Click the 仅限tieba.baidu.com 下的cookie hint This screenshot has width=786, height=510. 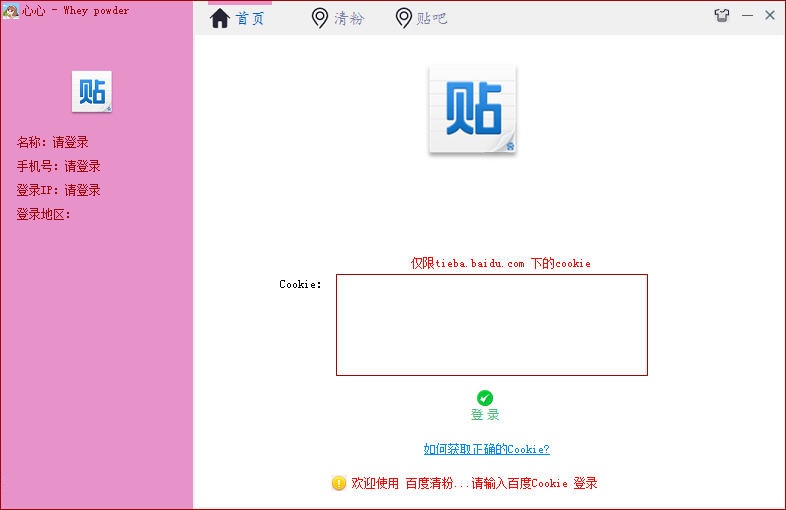[501, 263]
